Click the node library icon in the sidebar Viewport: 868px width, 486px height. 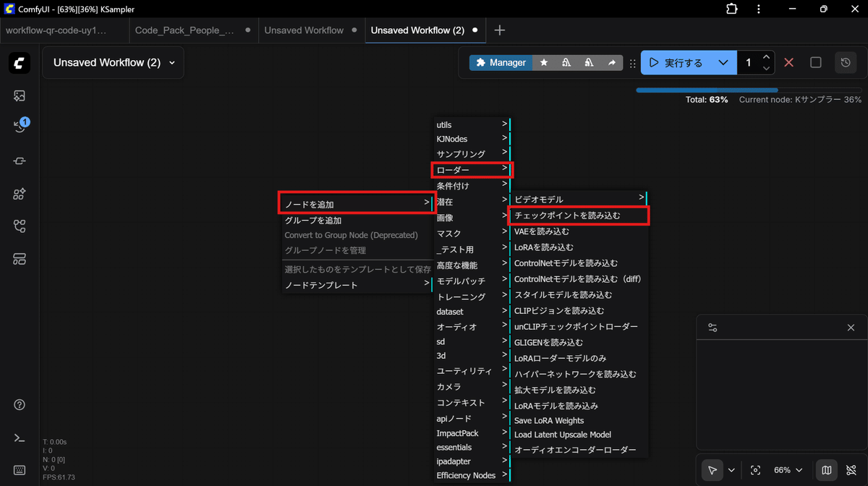(19, 194)
